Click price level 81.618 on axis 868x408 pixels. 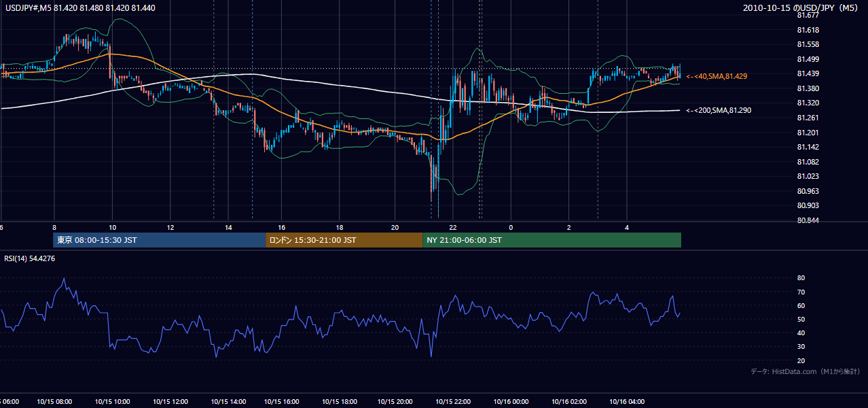coord(808,30)
